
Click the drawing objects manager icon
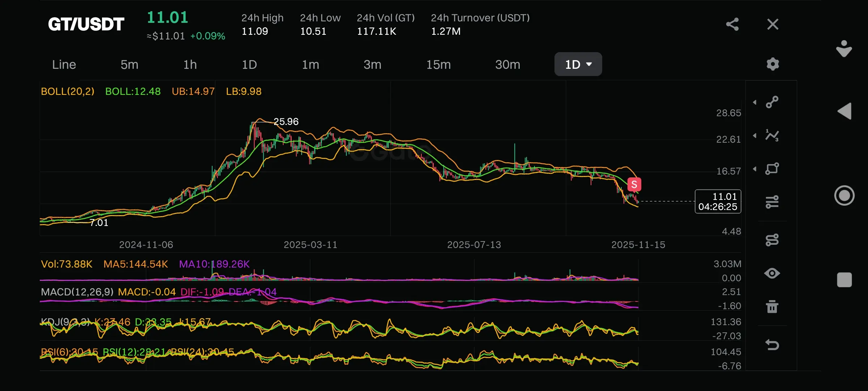[772, 240]
